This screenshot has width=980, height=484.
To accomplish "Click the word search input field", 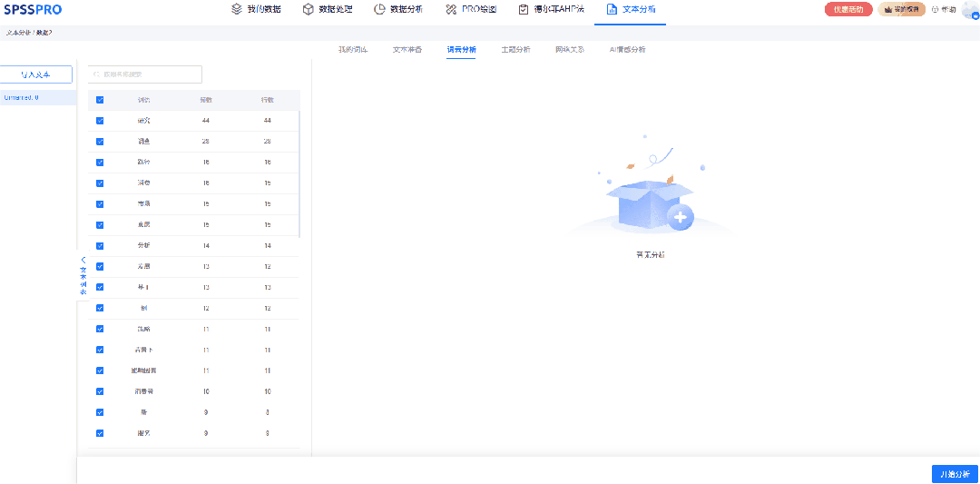I will point(145,74).
